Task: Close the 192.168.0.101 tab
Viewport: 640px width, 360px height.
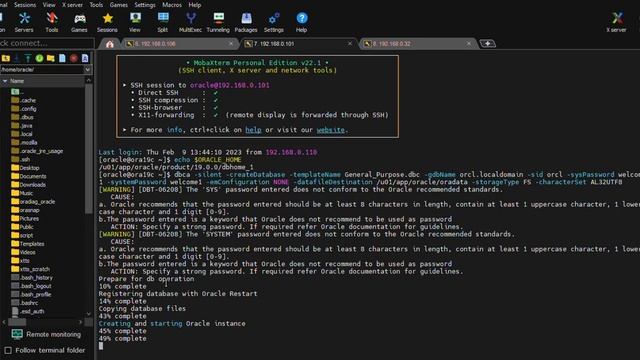Action: (x=350, y=43)
